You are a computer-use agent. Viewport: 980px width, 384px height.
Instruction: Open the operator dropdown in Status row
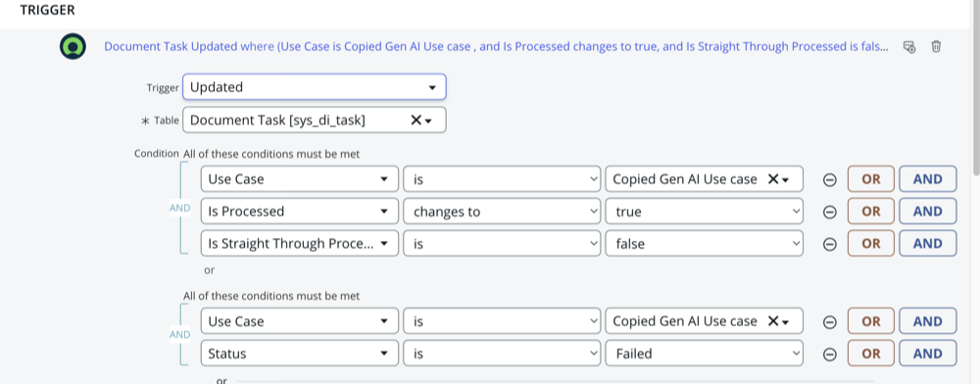[503, 354]
